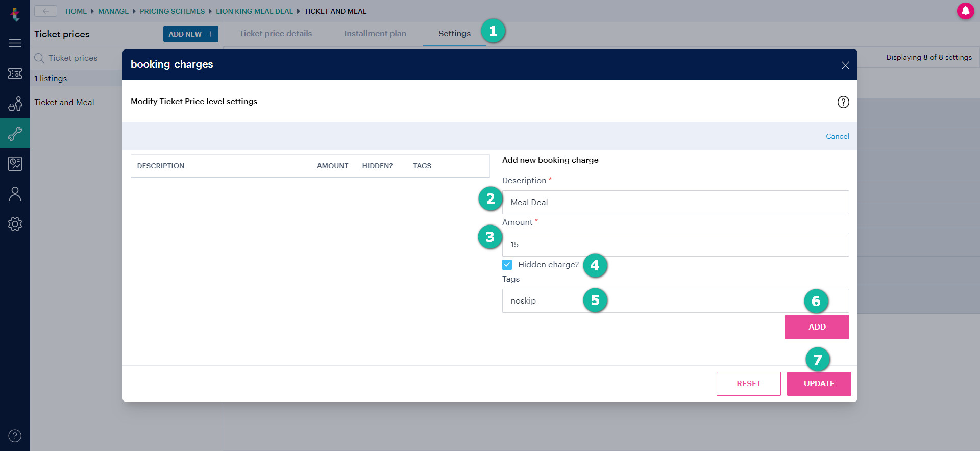Go to HOME breadcrumb
This screenshot has width=980, height=451.
76,11
